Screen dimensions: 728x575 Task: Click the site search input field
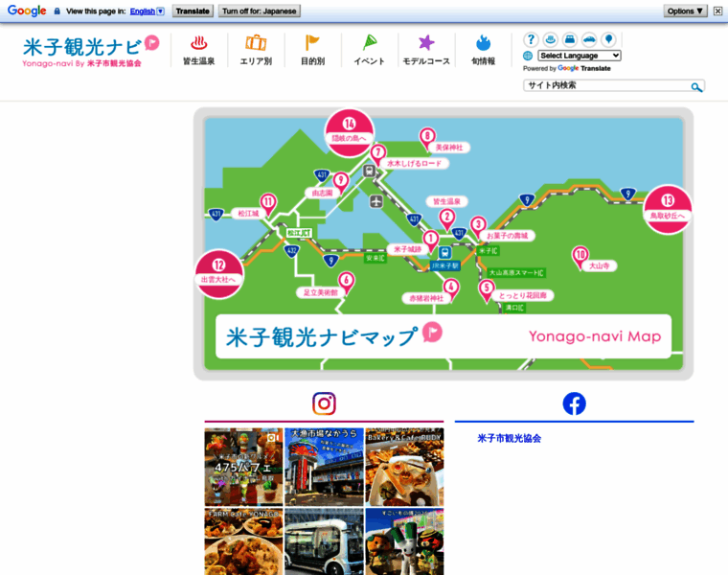click(606, 85)
